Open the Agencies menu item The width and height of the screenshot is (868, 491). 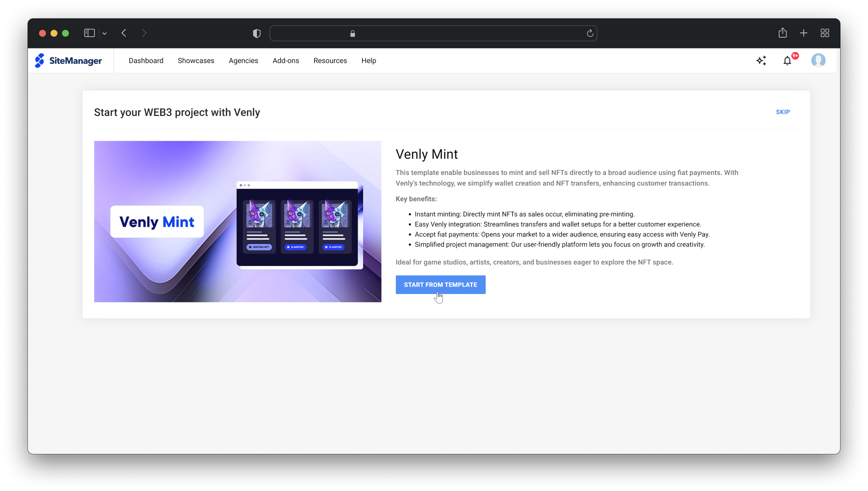point(243,61)
